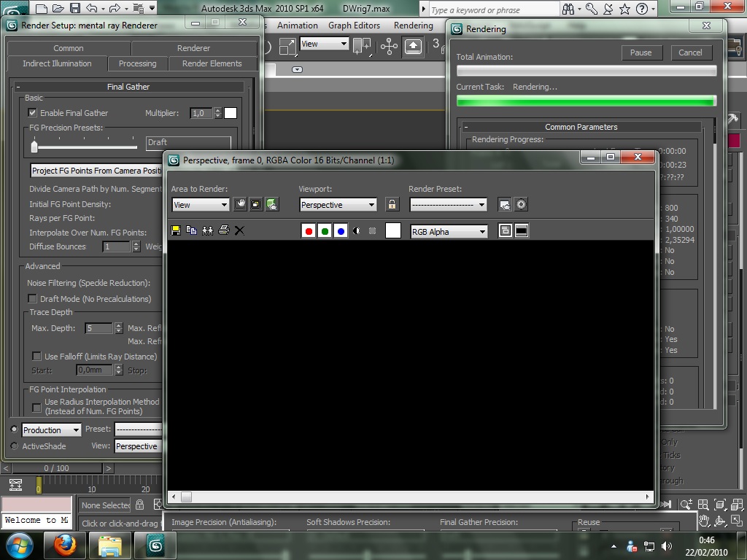The height and width of the screenshot is (560, 747).
Task: Click the render region teapot icon
Action: [x=272, y=204]
